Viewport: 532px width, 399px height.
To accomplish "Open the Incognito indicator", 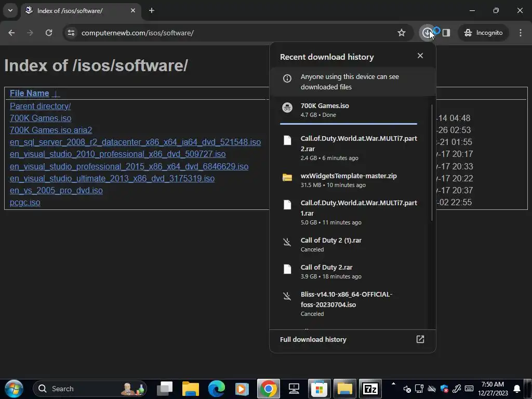I will (484, 33).
